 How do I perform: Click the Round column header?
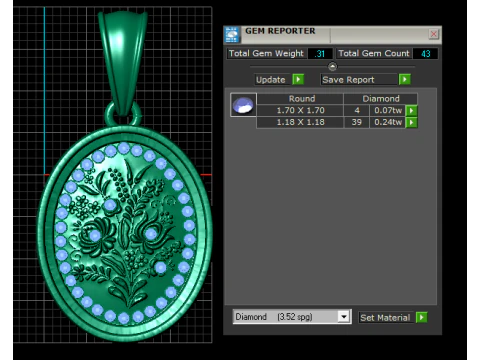pyautogui.click(x=301, y=99)
